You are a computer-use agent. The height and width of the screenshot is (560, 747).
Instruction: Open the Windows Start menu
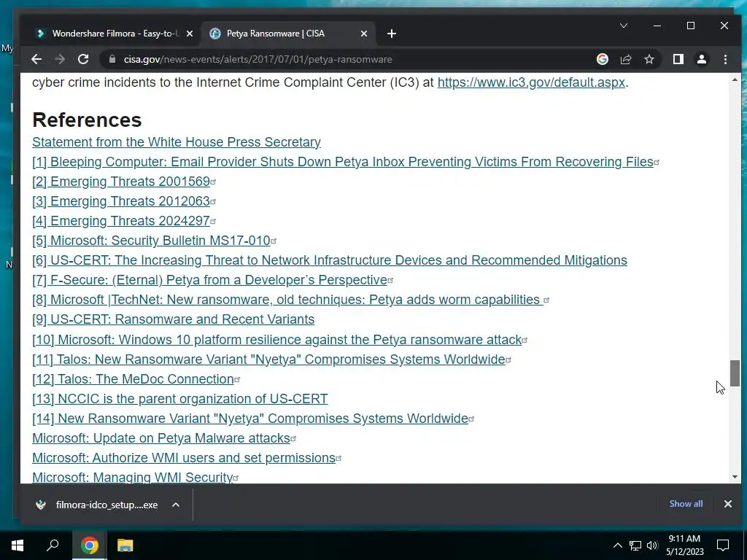pos(18,545)
